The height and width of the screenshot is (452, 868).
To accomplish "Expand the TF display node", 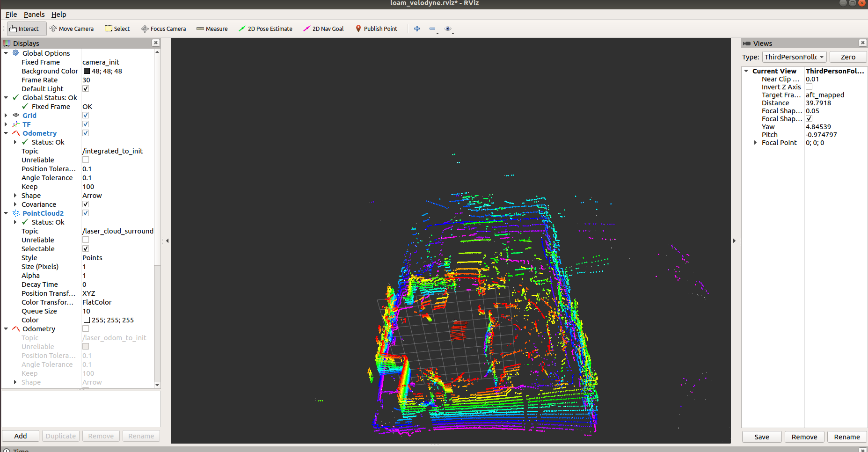I will 6,124.
